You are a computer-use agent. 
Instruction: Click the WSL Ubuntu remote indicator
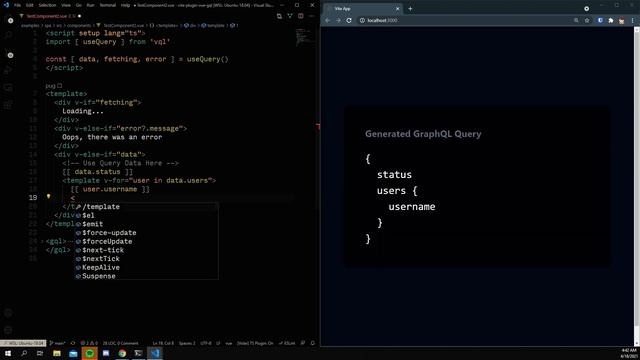pos(23,343)
